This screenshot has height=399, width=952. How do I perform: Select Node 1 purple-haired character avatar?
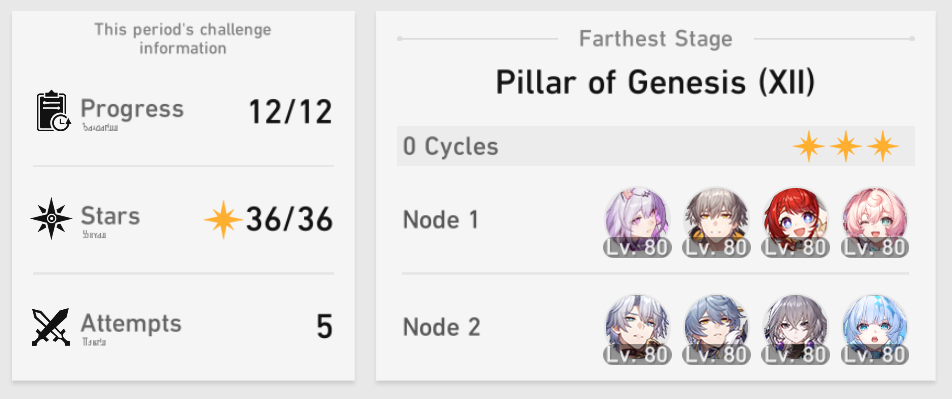(638, 222)
